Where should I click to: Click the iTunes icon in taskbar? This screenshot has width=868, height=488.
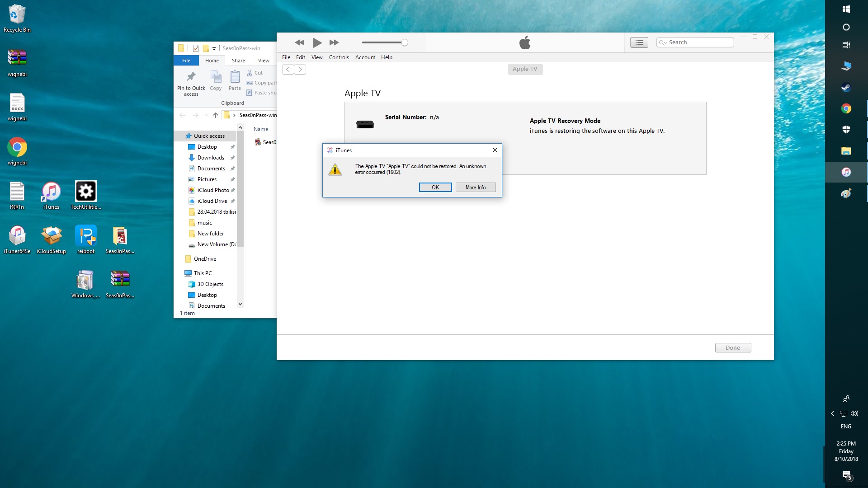846,172
